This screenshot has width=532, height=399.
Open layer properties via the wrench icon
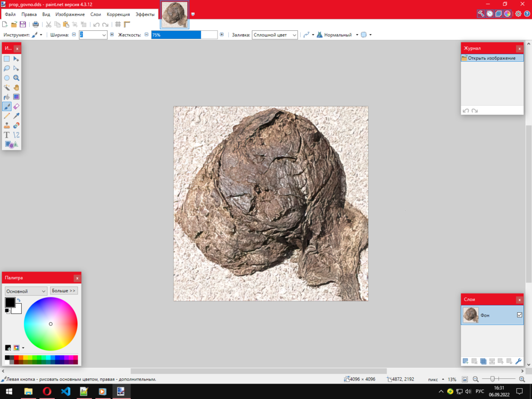518,361
